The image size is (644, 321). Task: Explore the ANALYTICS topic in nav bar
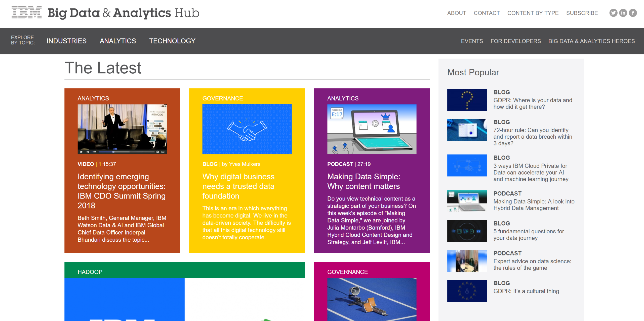[x=118, y=41]
